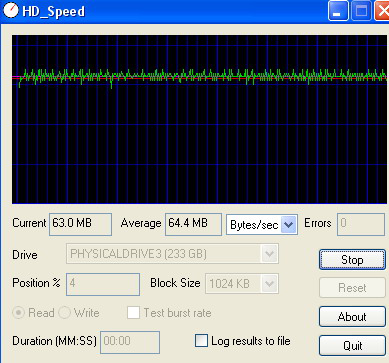This screenshot has width=389, height=363.
Task: Click the green speed graph area
Action: pos(200,119)
